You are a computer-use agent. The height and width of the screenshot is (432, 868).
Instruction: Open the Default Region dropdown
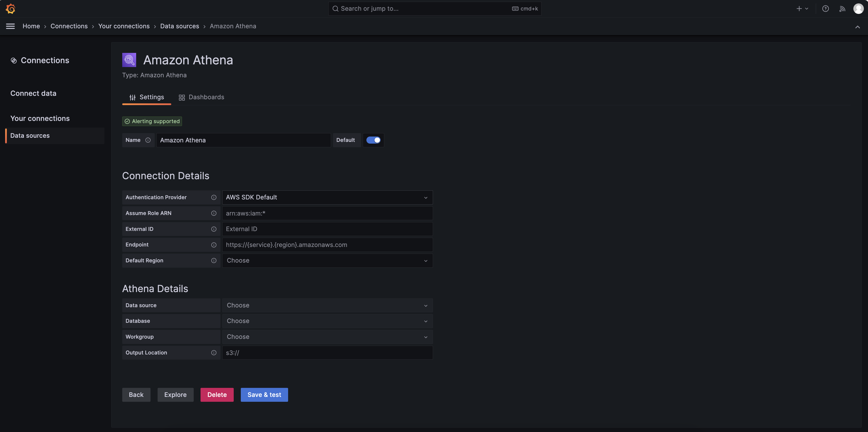point(328,261)
